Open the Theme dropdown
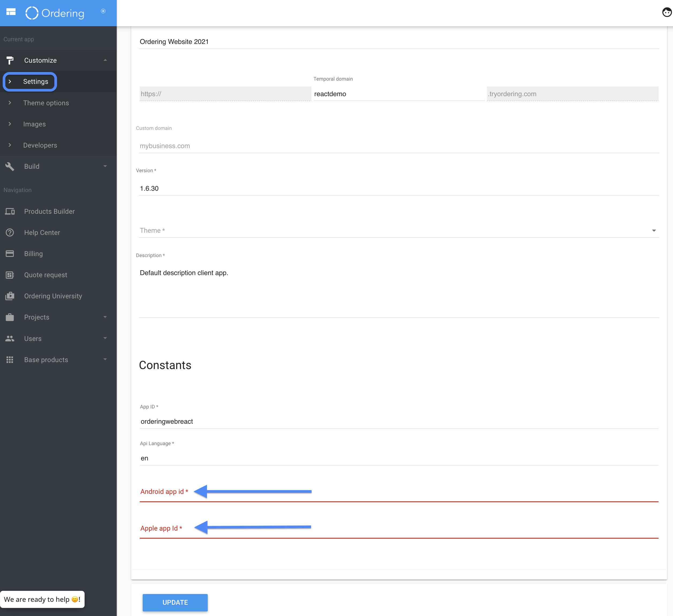 point(399,231)
